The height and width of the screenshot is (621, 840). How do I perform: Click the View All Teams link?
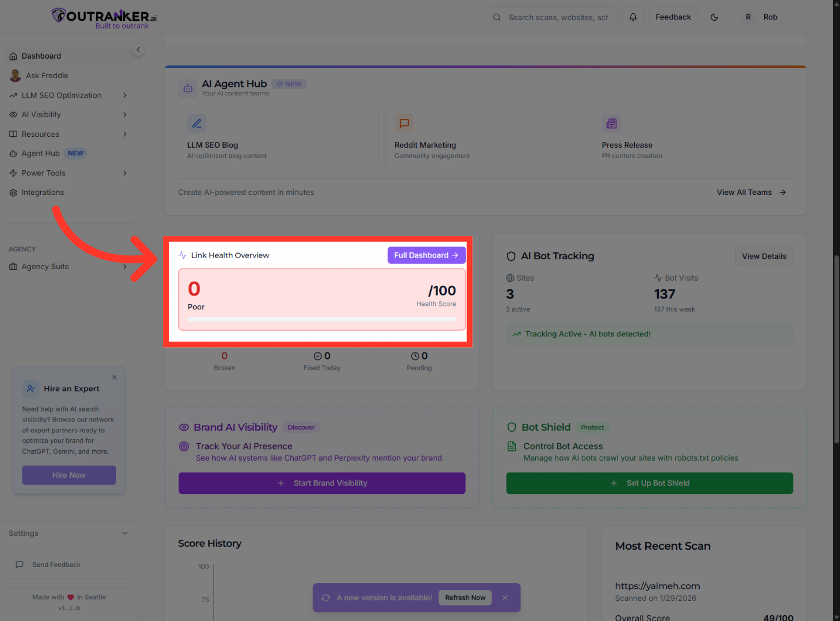point(744,192)
